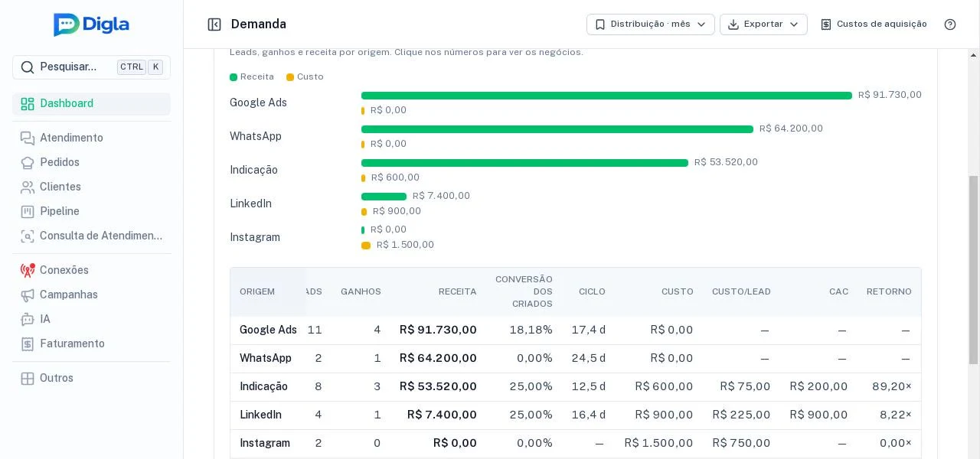The height and width of the screenshot is (459, 980).
Task: Click Indicação leads number 8
Action: (318, 386)
